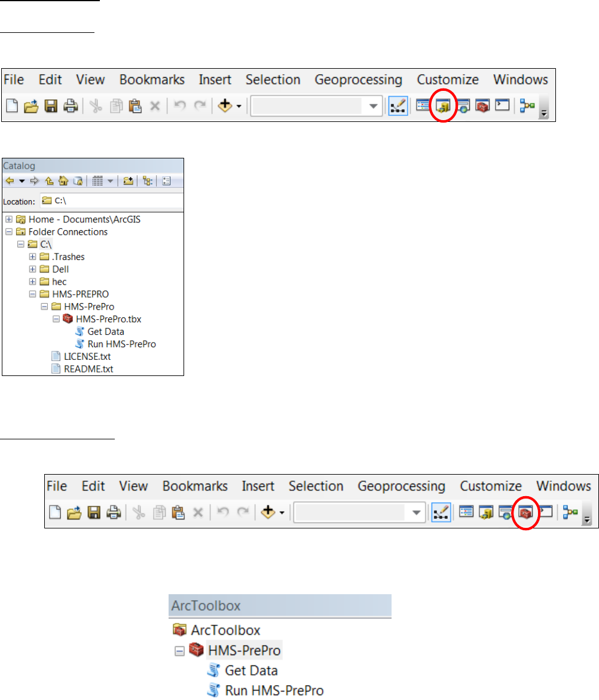The image size is (599, 700).
Task: Open Catalog window icon in upper toolbar
Action: pyautogui.click(x=443, y=106)
